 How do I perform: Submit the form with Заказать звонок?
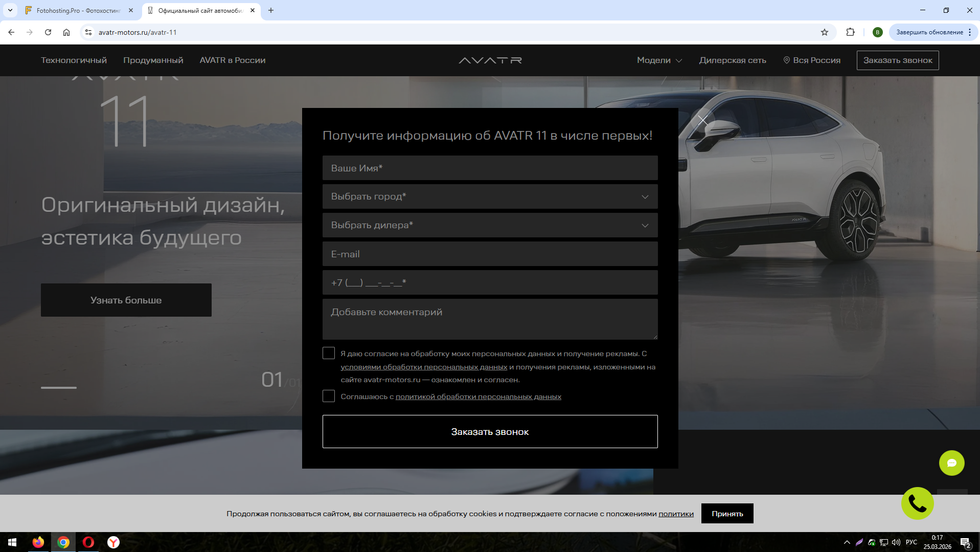490,431
